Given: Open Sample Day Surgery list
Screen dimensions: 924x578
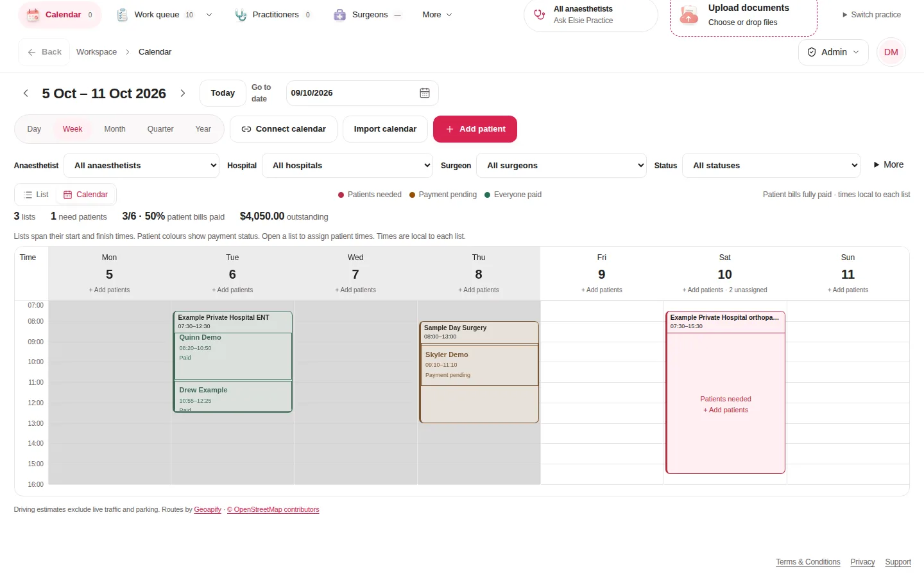Looking at the screenshot, I should tap(479, 331).
